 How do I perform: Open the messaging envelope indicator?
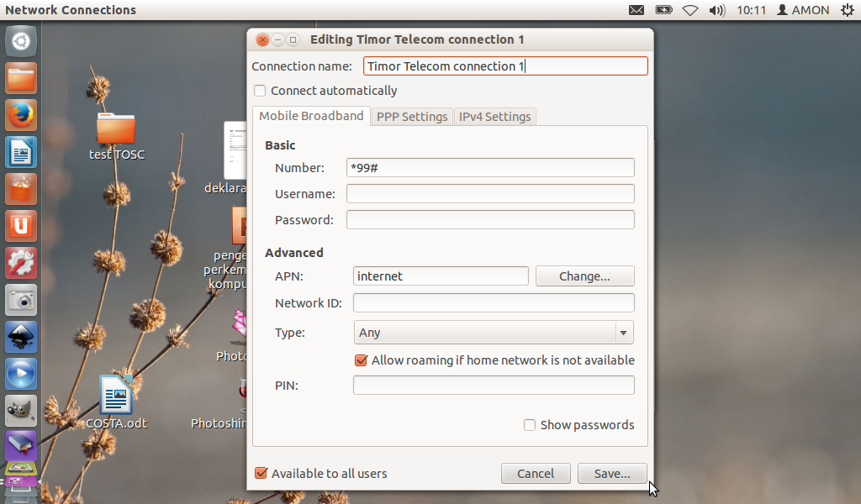(637, 10)
